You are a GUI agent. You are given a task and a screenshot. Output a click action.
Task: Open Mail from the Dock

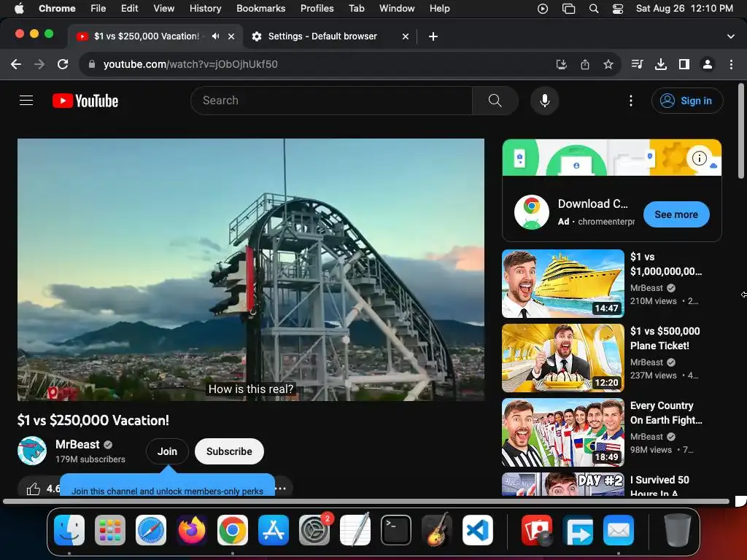point(619,530)
